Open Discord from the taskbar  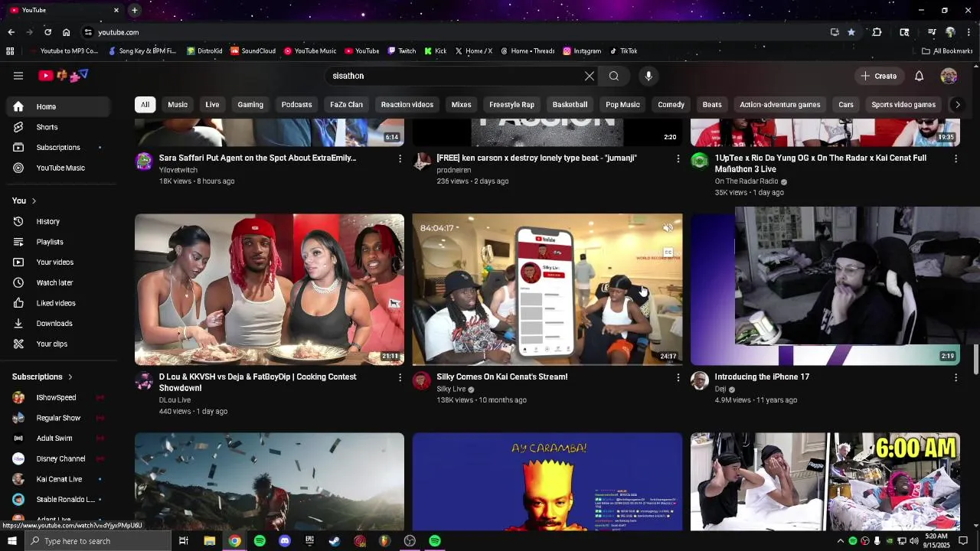[x=285, y=541]
